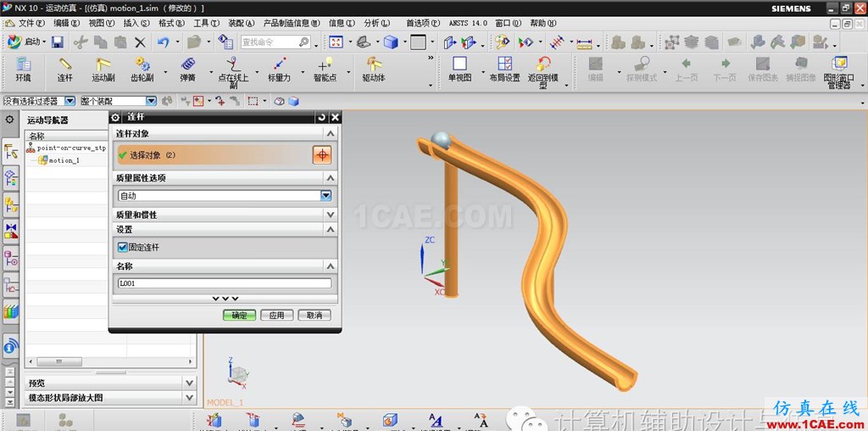Open the info (i) sidebar tab icon

tap(10, 347)
